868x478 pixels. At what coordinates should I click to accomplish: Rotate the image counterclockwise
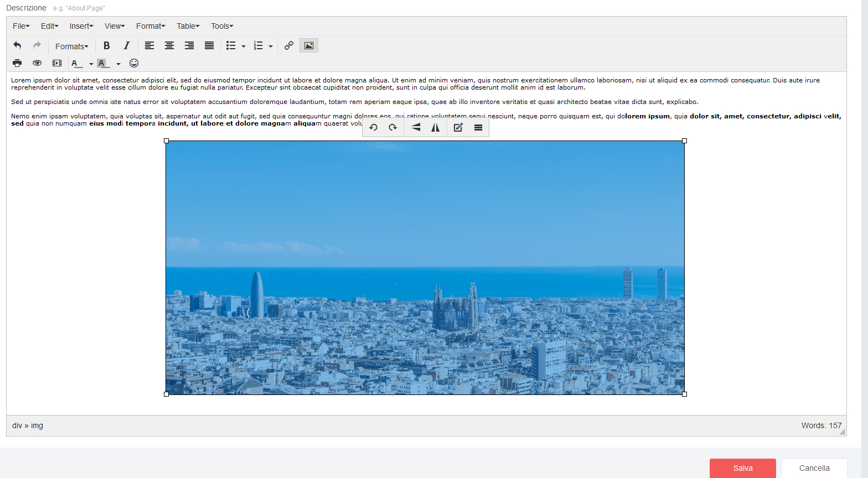click(374, 128)
